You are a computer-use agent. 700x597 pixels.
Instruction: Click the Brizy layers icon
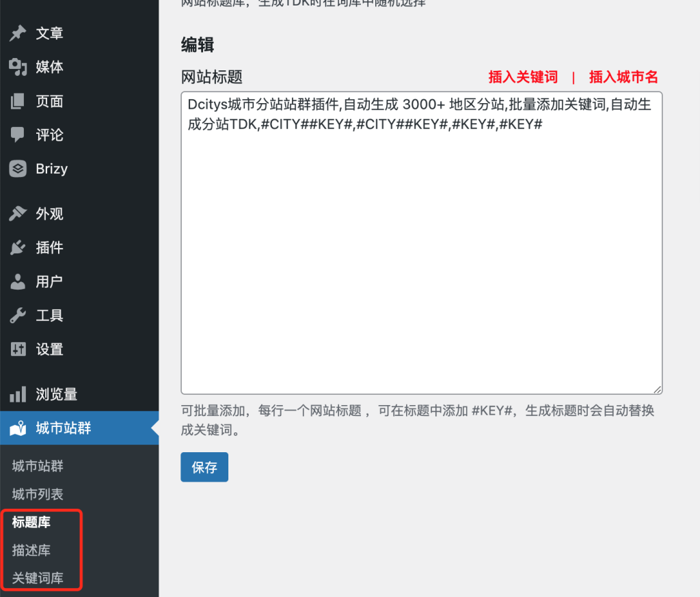(18, 169)
